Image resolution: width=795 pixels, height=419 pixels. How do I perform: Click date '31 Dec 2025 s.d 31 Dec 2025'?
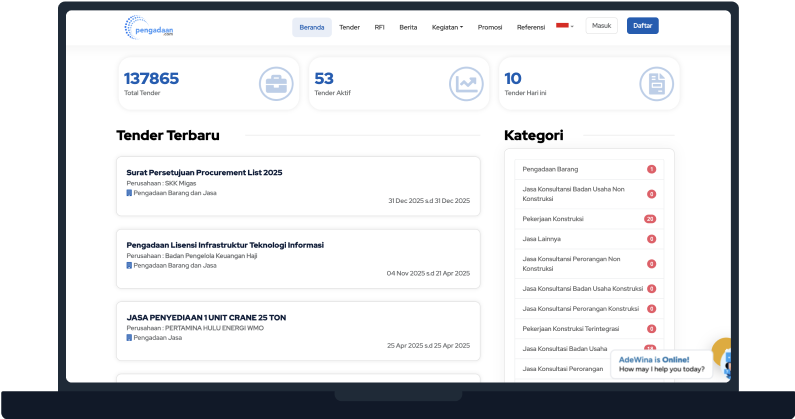pos(429,201)
